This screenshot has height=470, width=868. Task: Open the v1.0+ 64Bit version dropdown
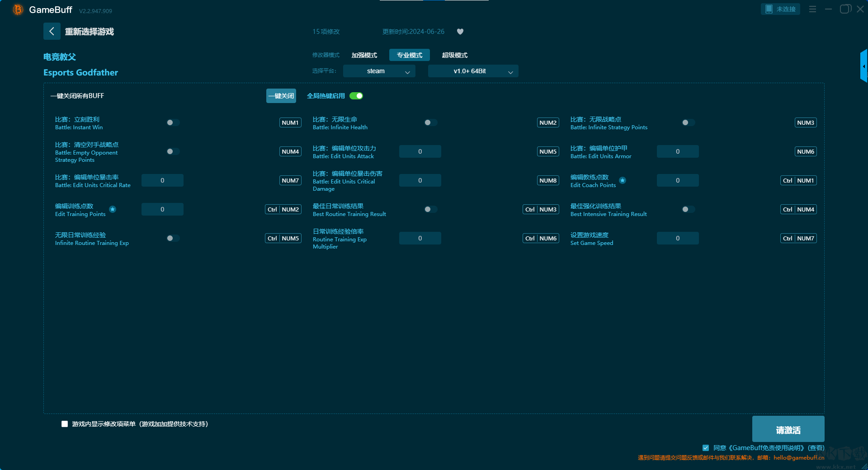coord(473,71)
